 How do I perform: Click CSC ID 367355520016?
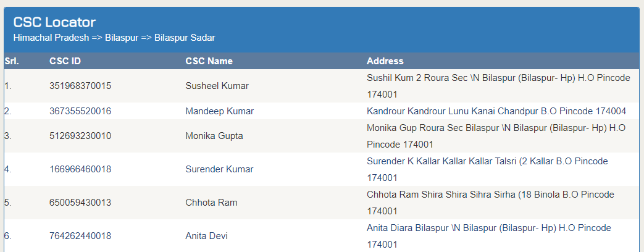point(80,111)
